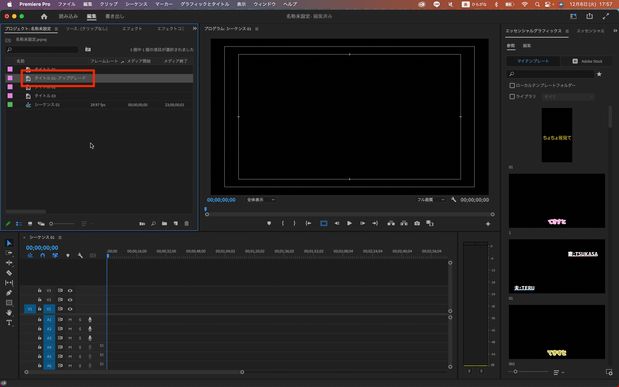The width and height of the screenshot is (619, 387).
Task: Click Mark In bracket button
Action: click(283, 224)
